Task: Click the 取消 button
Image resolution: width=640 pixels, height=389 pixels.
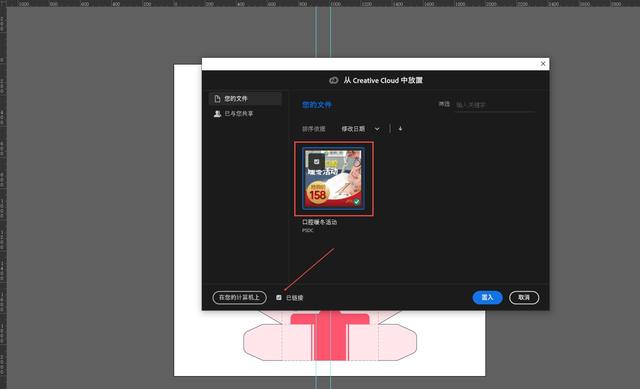Action: [x=524, y=298]
